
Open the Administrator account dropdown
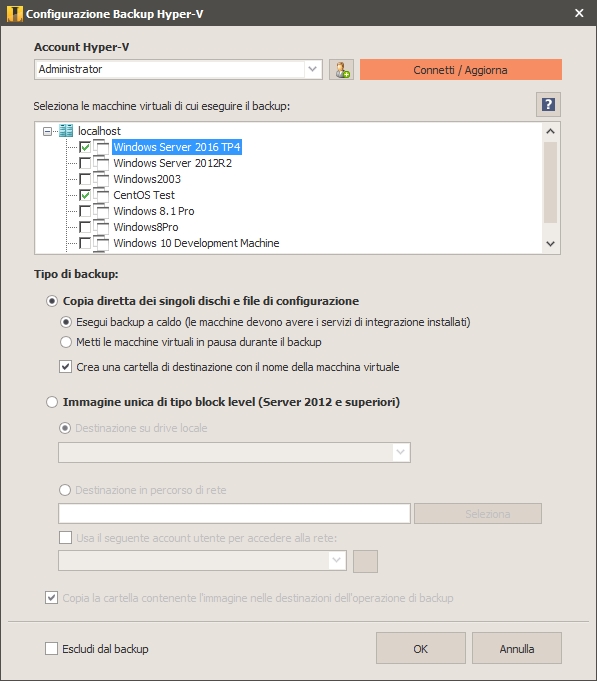coord(313,69)
